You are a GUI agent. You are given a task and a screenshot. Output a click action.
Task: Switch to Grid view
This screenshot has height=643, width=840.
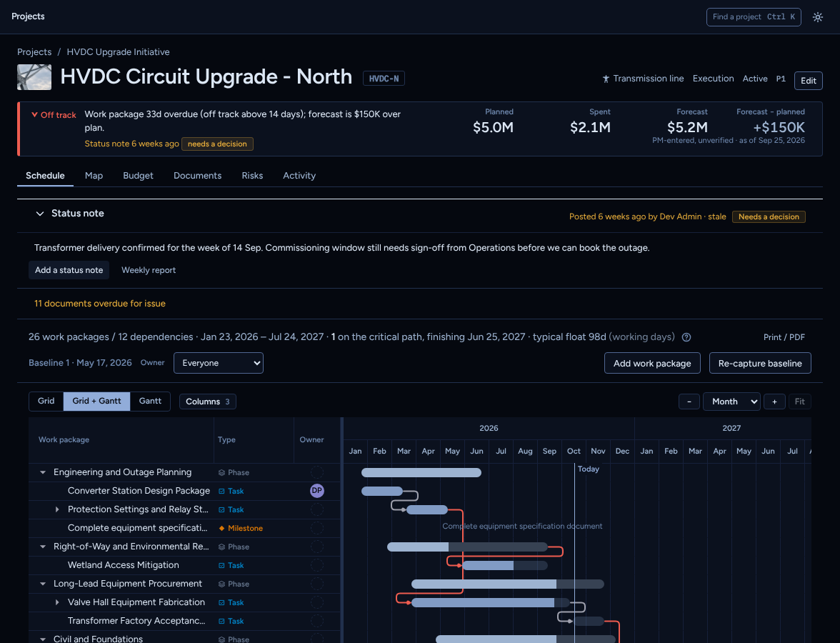46,402
